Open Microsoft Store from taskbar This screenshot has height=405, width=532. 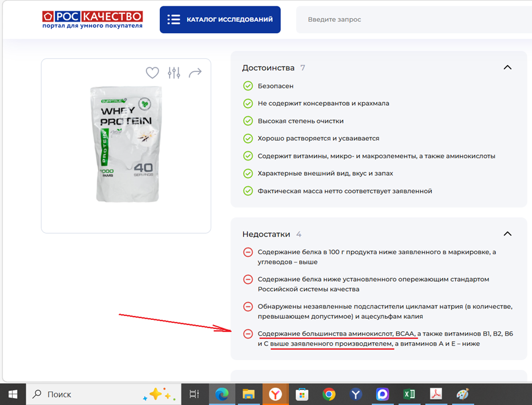(x=302, y=394)
